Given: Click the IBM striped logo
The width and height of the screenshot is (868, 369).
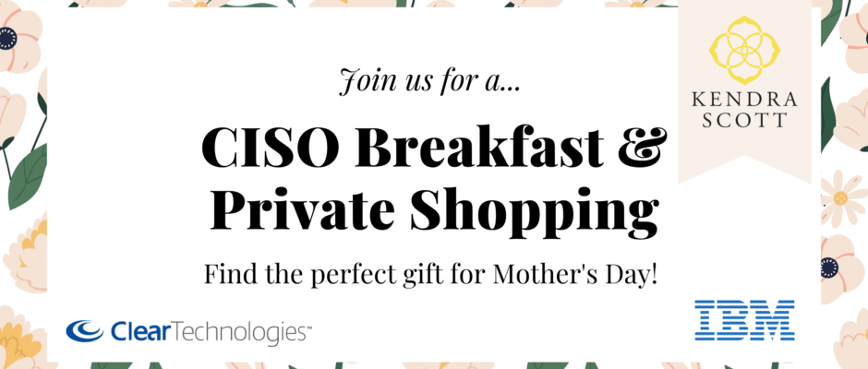Looking at the screenshot, I should pos(744,320).
